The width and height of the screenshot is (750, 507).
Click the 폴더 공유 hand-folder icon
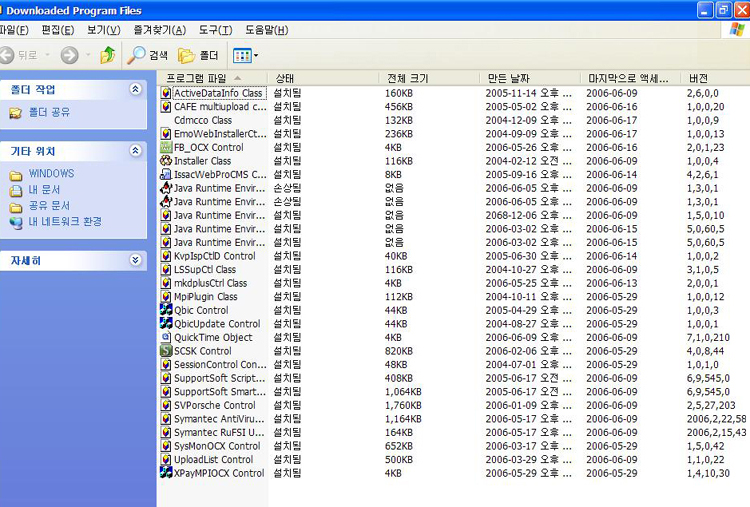[x=16, y=113]
